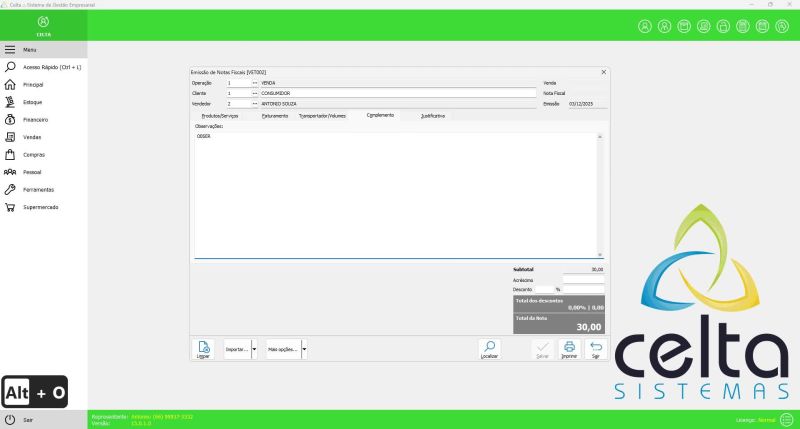Viewport: 800px width, 429px height.
Task: Switch to the Produtos/Serviços tab
Action: (220, 116)
